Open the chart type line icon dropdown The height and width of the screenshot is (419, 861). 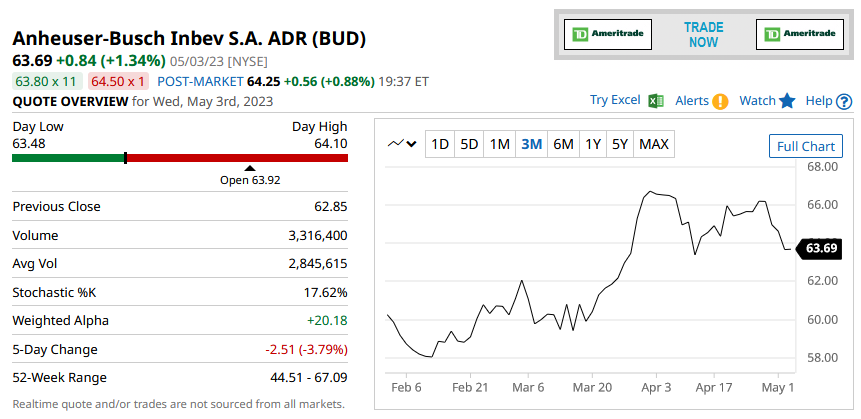pos(403,144)
